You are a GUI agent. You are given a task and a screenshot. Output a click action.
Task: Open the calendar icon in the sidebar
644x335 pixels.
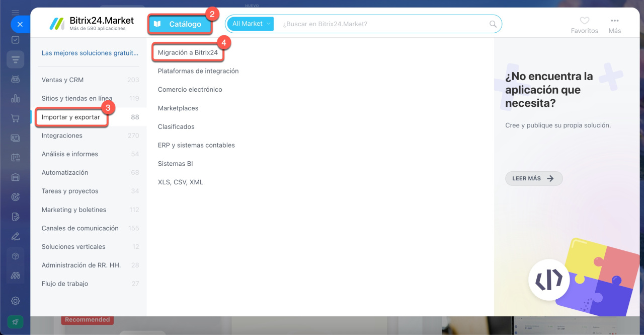16,158
